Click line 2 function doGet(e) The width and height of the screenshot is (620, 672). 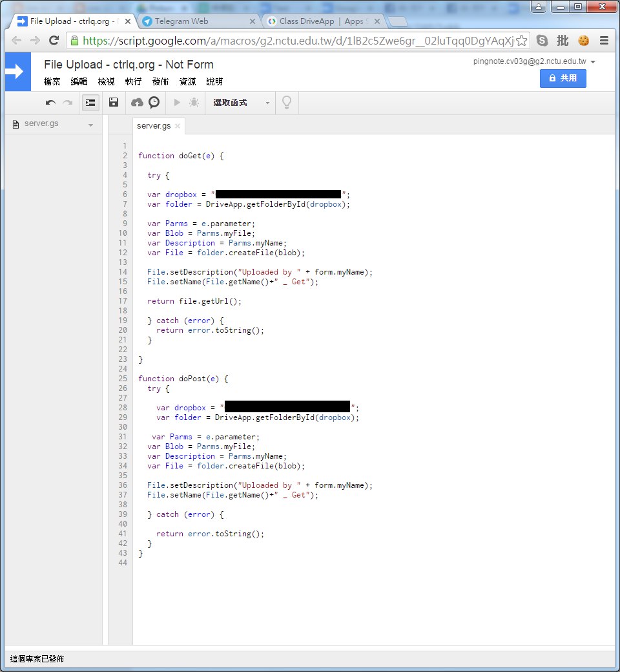tap(180, 156)
